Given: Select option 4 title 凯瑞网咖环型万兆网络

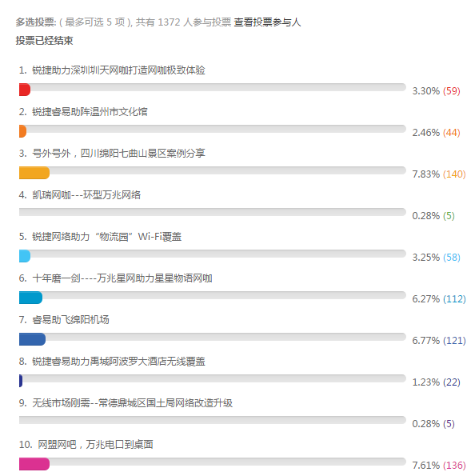Looking at the screenshot, I should (80, 195).
